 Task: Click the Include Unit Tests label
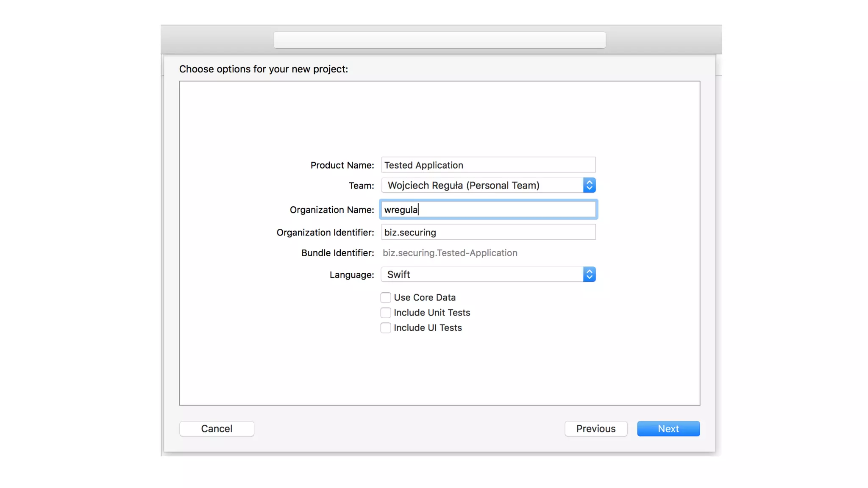(x=432, y=313)
